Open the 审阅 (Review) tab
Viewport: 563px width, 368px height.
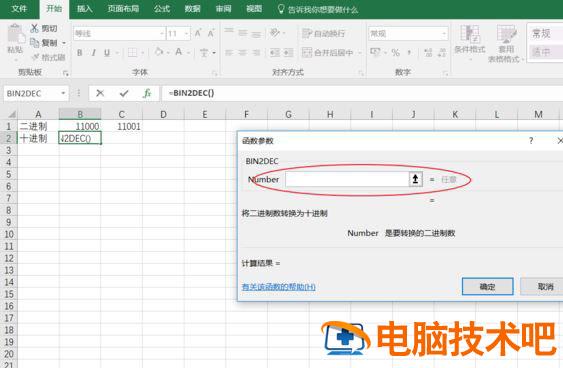223,9
